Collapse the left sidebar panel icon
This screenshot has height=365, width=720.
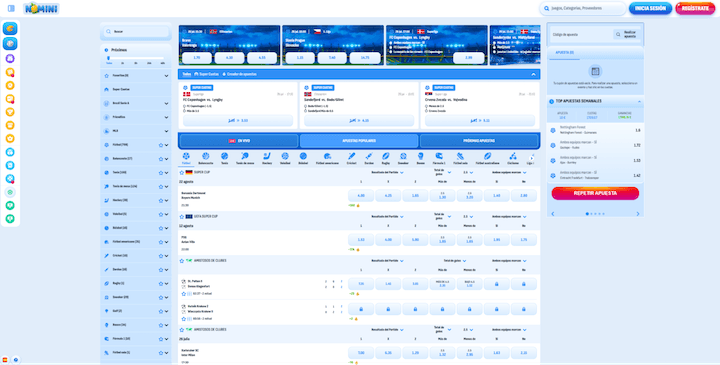coord(11,8)
